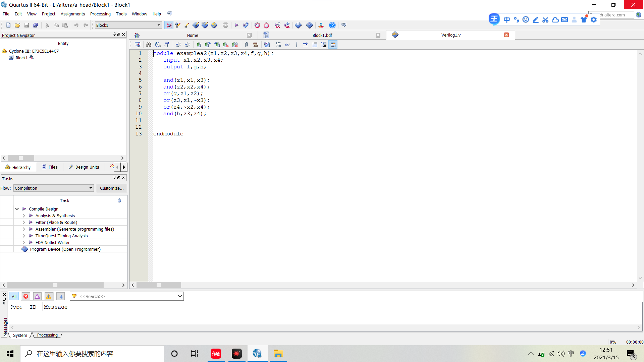Open the Block1 project entity dropdown
Viewport: 644px width, 362px height.
coord(159,25)
